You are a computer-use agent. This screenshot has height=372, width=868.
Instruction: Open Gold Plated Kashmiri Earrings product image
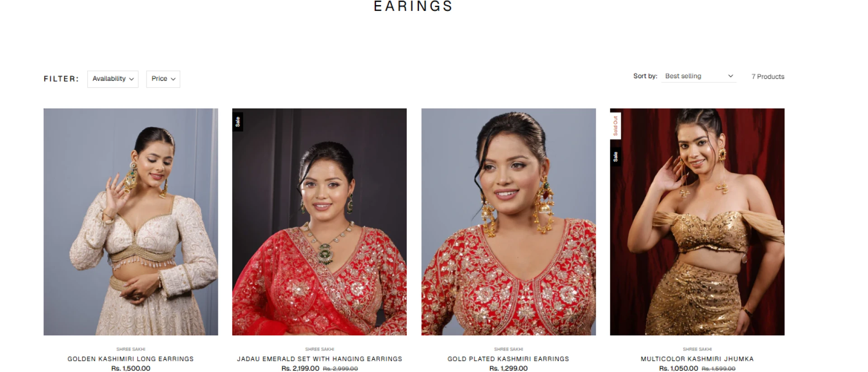[508, 221]
